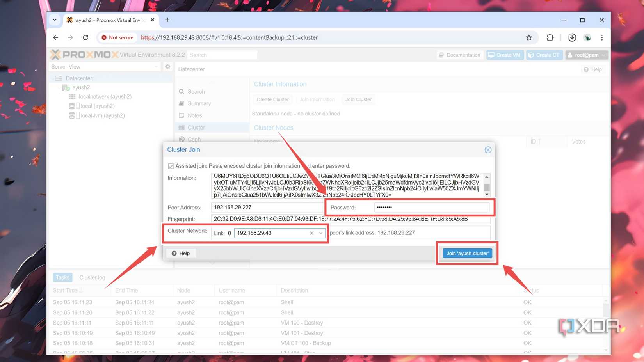
Task: Click the Join 'ayush-cluster' button
Action: click(467, 253)
